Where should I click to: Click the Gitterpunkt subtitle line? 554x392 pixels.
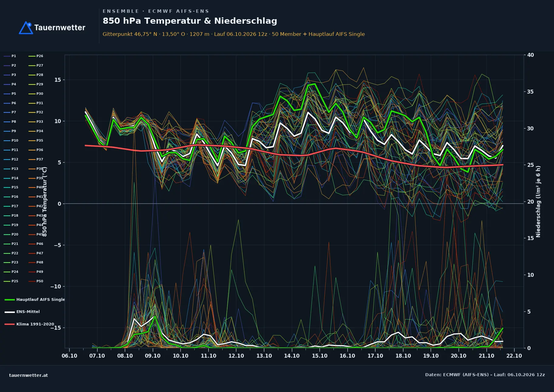[234, 34]
